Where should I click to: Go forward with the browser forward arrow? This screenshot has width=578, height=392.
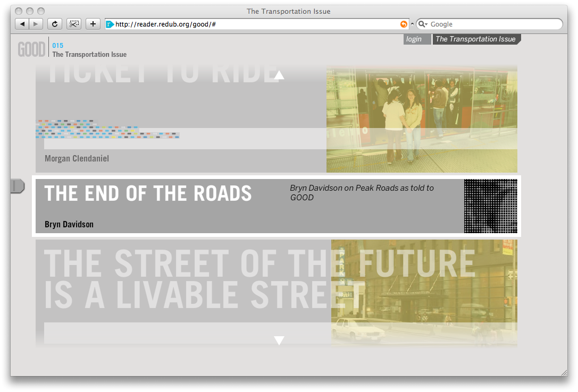point(36,24)
